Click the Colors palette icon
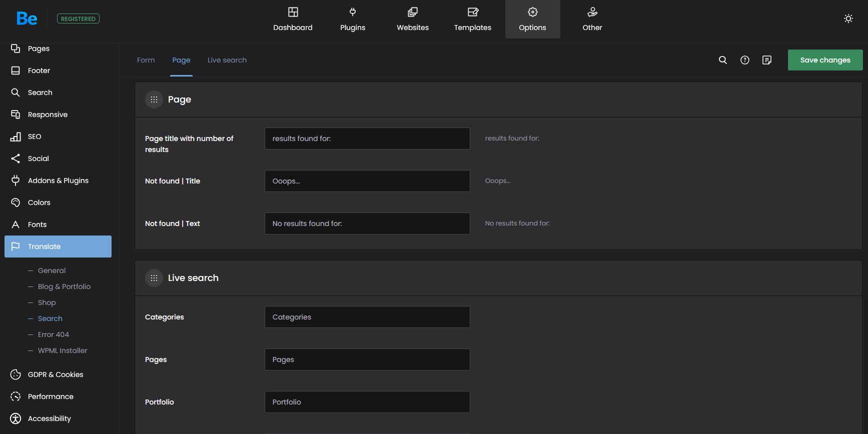 16,202
